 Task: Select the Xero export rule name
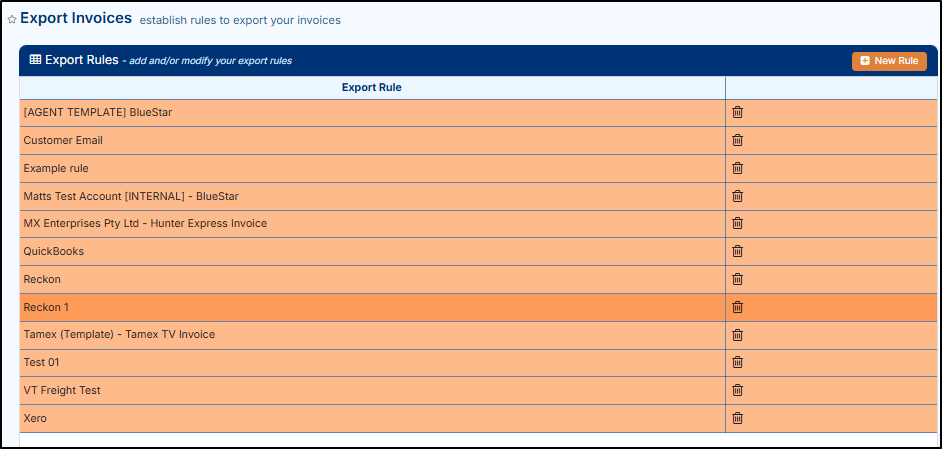pos(35,418)
